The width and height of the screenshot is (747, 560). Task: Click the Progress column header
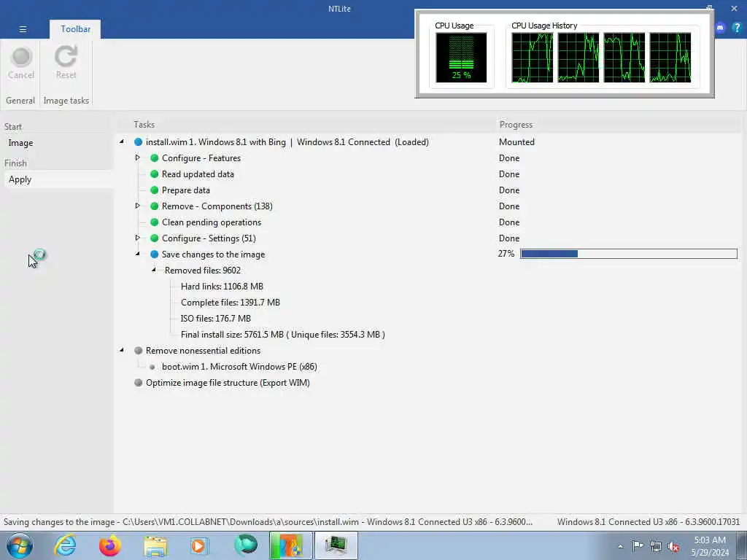[x=516, y=124]
